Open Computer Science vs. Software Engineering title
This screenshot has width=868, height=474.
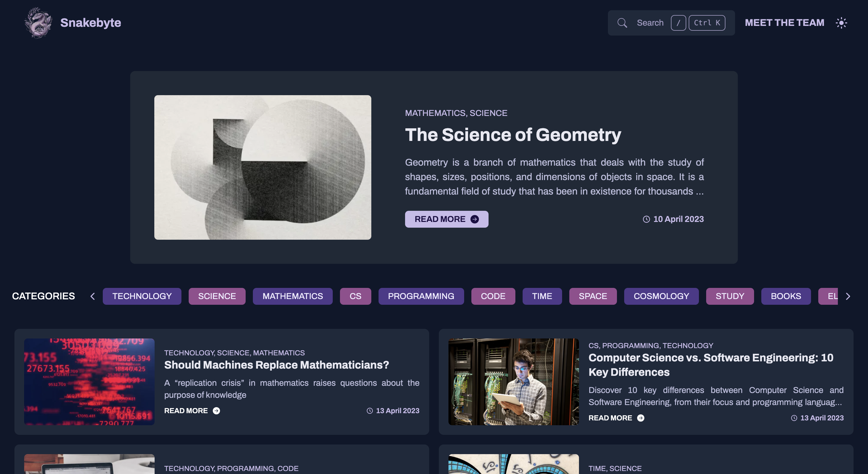tap(711, 365)
